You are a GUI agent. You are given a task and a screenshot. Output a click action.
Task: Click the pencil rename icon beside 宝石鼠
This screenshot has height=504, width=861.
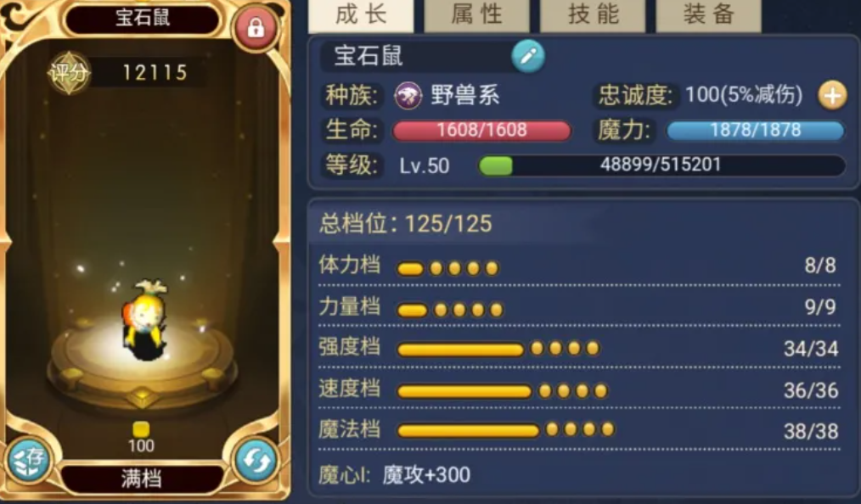click(x=528, y=56)
